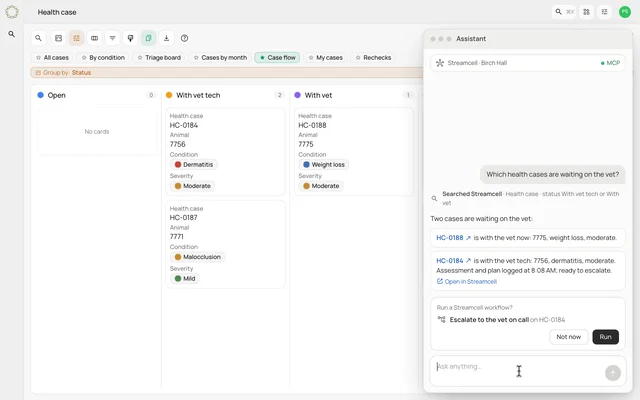Click the MCP status indicator
Image resolution: width=640 pixels, height=400 pixels.
point(610,63)
